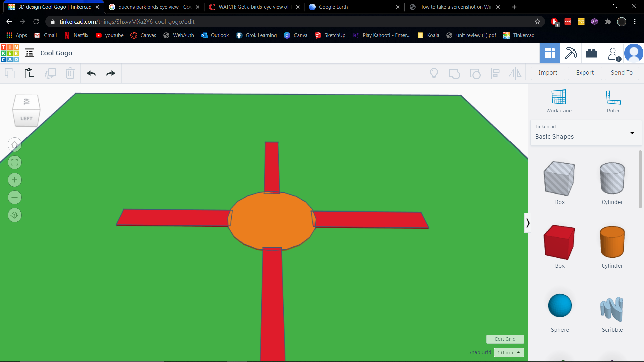
Task: Select the orange circular center object
Action: (272, 221)
